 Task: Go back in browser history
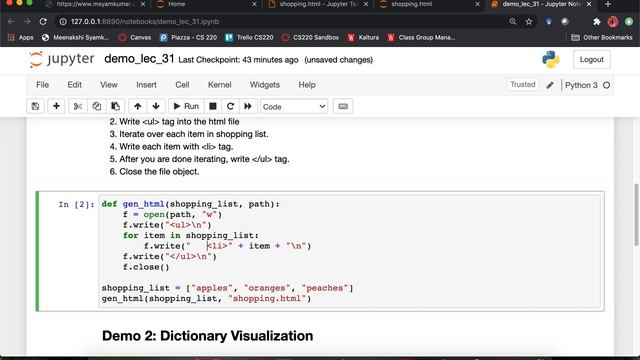11,22
